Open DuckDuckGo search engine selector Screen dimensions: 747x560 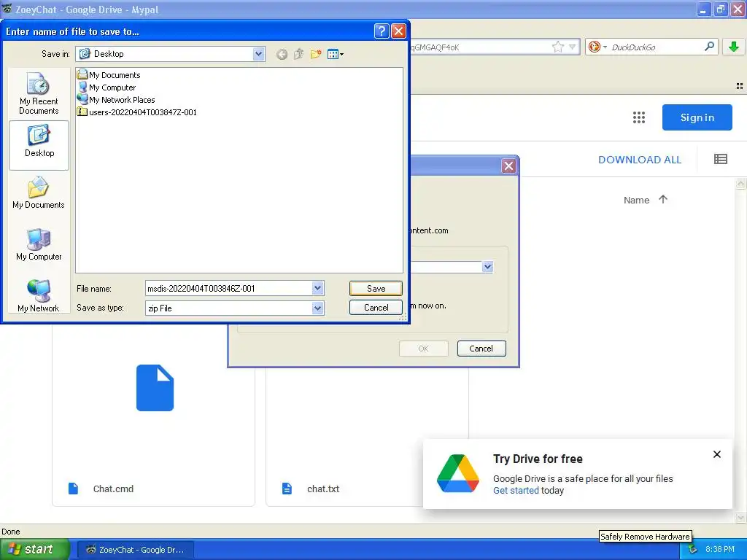pyautogui.click(x=597, y=47)
